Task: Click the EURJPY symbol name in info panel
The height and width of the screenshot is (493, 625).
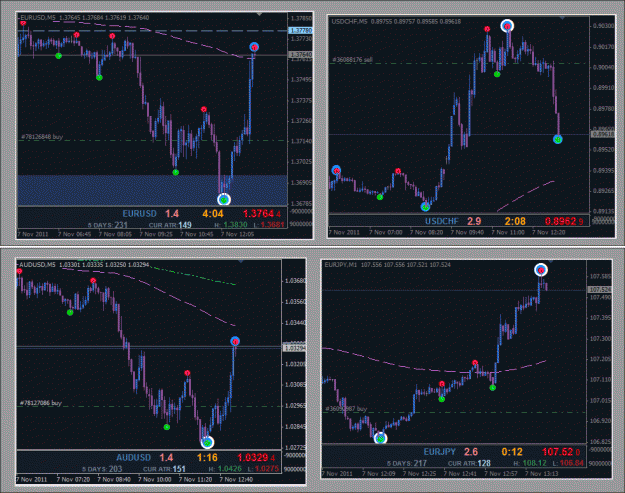Action: point(439,452)
